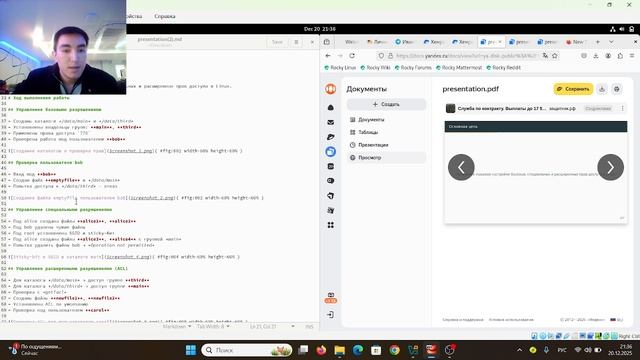The height and width of the screenshot is (360, 640).
Task: Click the Создать button
Action: click(x=386, y=104)
